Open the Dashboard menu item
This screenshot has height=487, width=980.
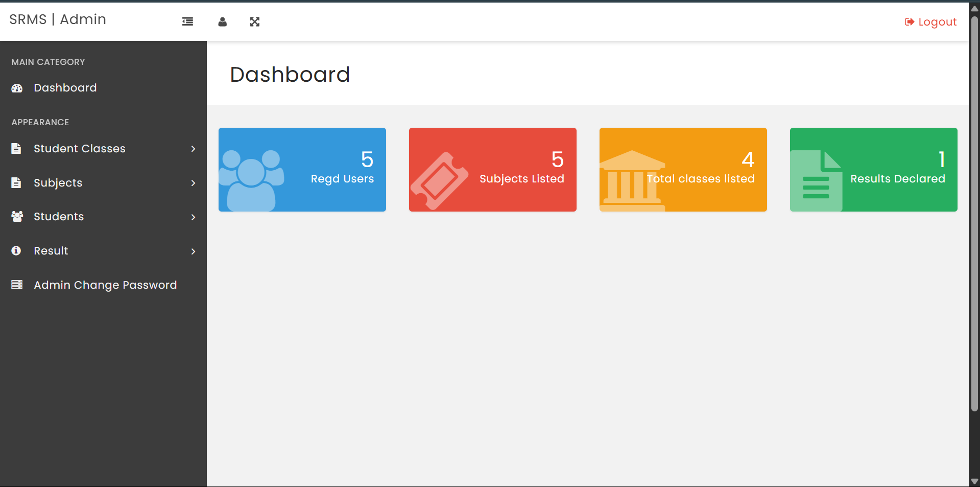click(x=65, y=88)
